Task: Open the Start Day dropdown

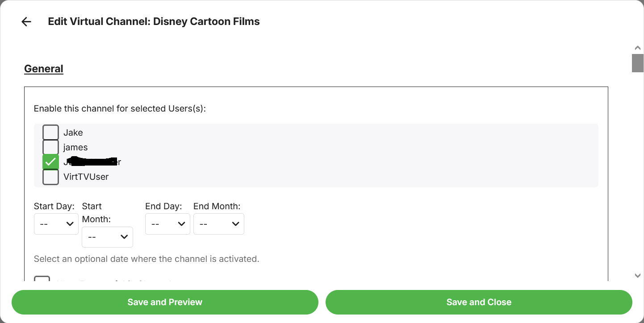Action: (56, 224)
